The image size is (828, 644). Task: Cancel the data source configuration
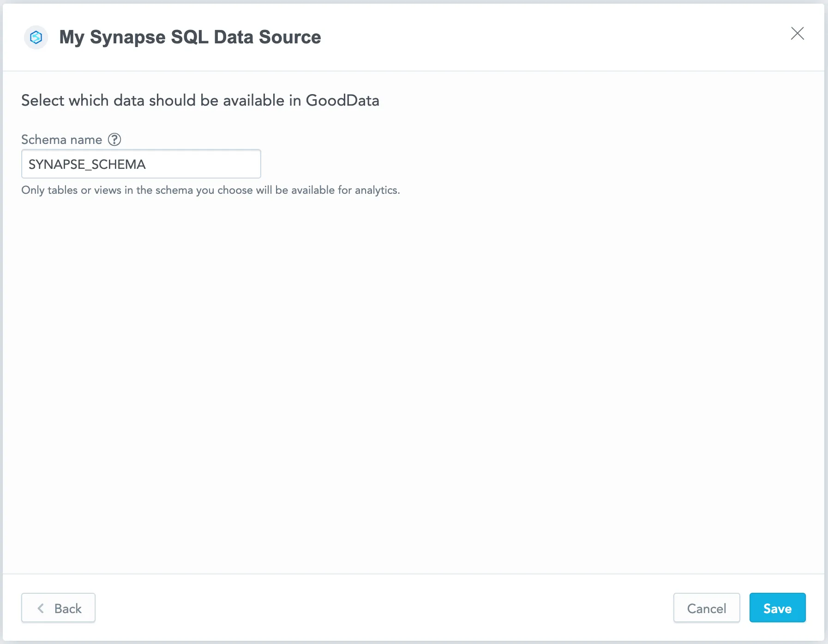click(x=707, y=608)
